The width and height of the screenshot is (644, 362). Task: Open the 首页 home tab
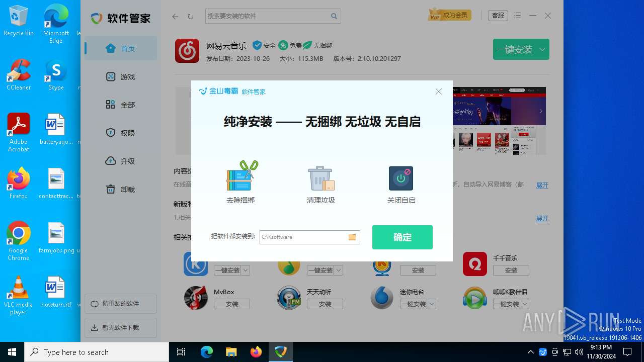[121, 49]
